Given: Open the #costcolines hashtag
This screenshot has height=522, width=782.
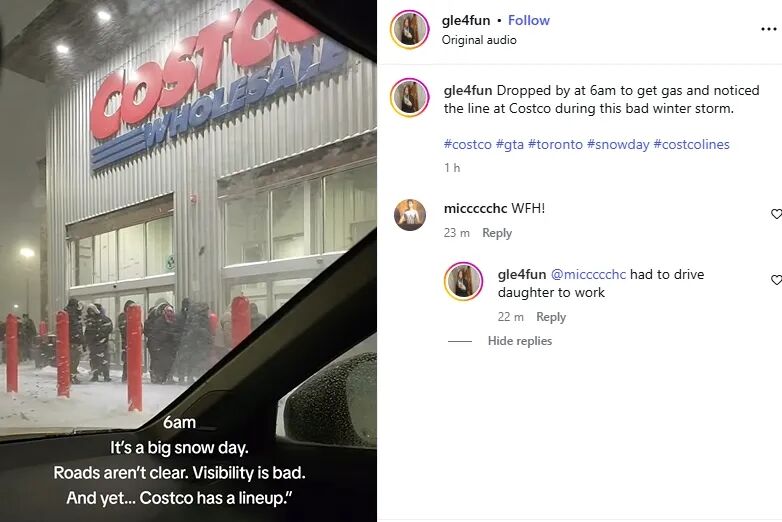Looking at the screenshot, I should [x=691, y=145].
